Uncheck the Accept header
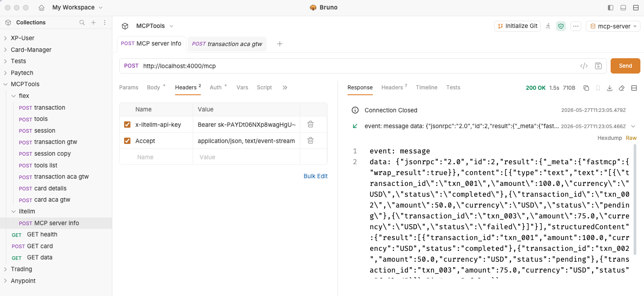 click(x=127, y=141)
